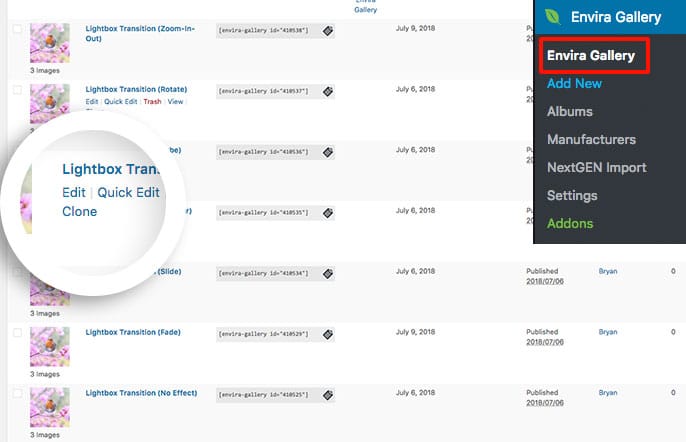Viewport: 686px width, 442px height.
Task: Click count 0 in Fade row
Action: 673,332
